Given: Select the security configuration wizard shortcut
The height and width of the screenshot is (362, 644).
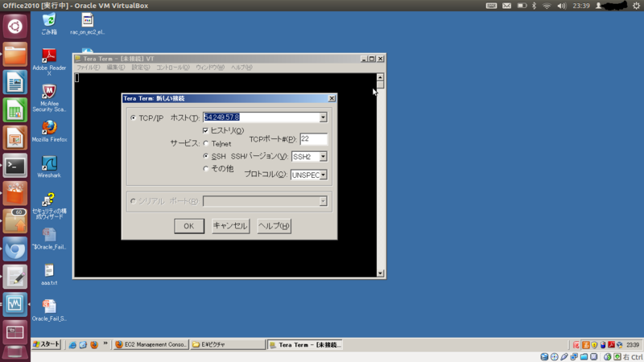Looking at the screenshot, I should click(x=49, y=206).
